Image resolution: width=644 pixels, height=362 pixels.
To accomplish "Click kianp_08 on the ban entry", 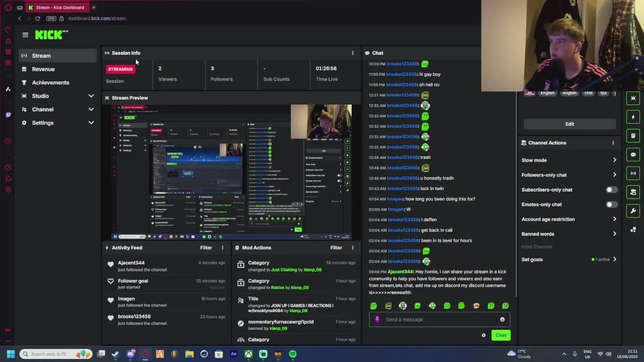I will point(278,328).
